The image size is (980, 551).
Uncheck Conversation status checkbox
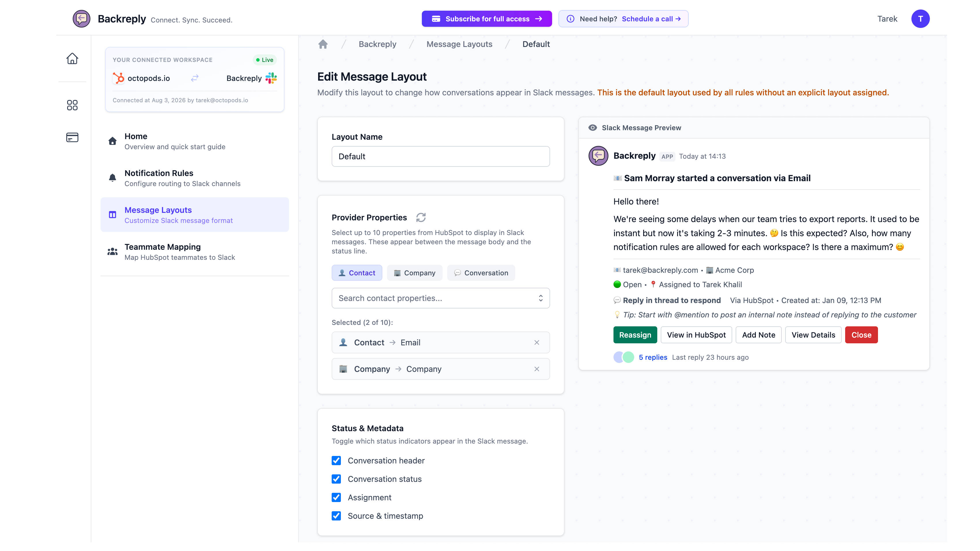(336, 479)
